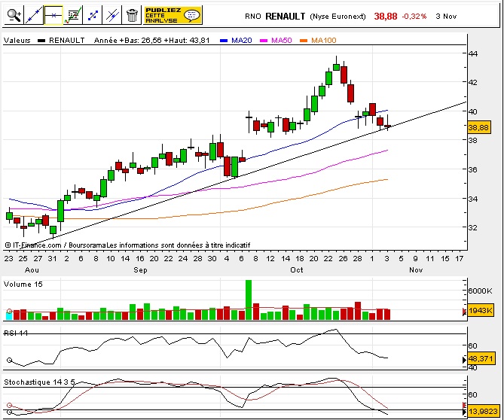Click the MA20 legend label
504x420 pixels.
[241, 41]
